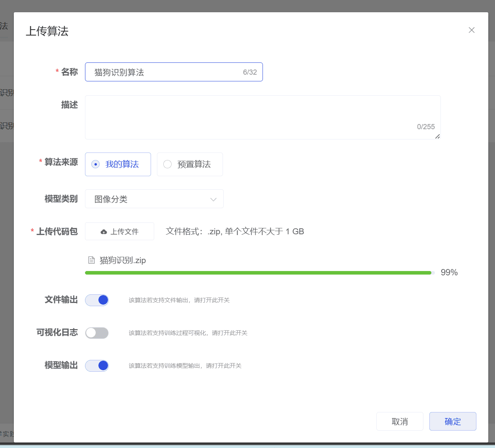This screenshot has height=448, width=495.
Task: Click into the 描述 text area
Action: (x=253, y=115)
